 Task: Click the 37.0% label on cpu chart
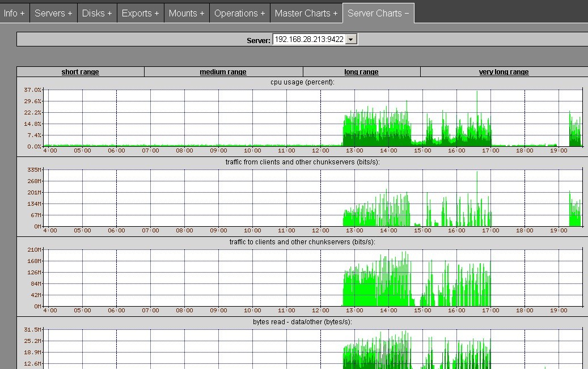coord(32,90)
